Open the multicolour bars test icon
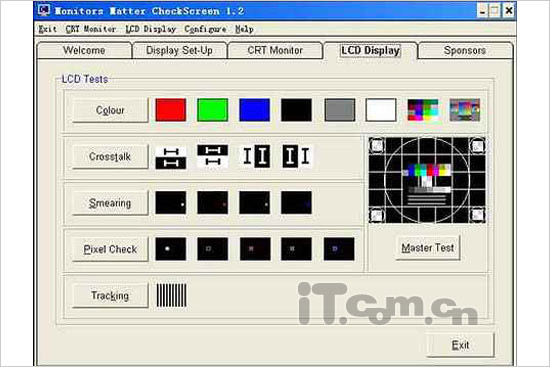This screenshot has height=367, width=550. click(x=423, y=110)
